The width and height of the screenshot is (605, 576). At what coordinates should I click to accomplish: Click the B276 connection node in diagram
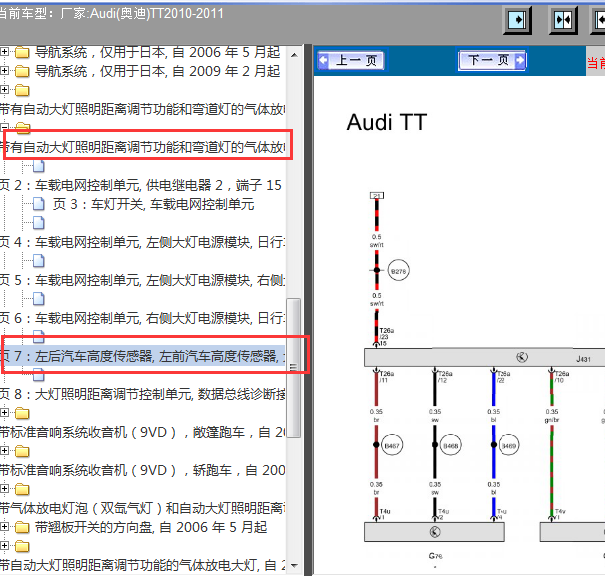(398, 271)
